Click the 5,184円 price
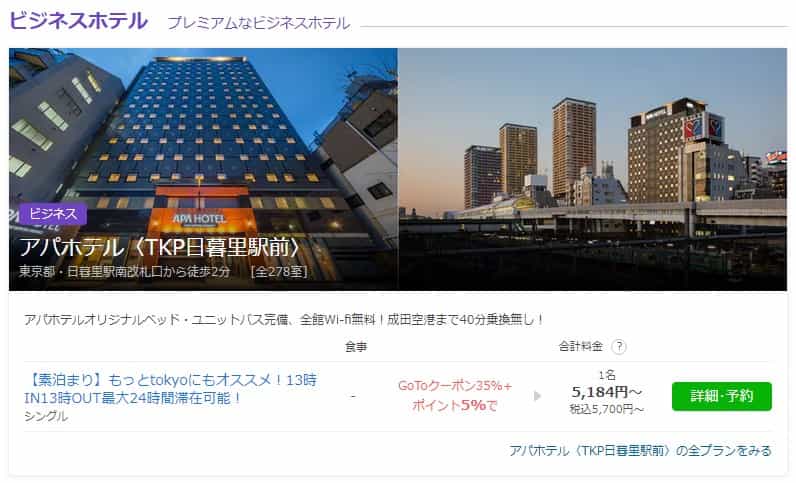 click(607, 392)
